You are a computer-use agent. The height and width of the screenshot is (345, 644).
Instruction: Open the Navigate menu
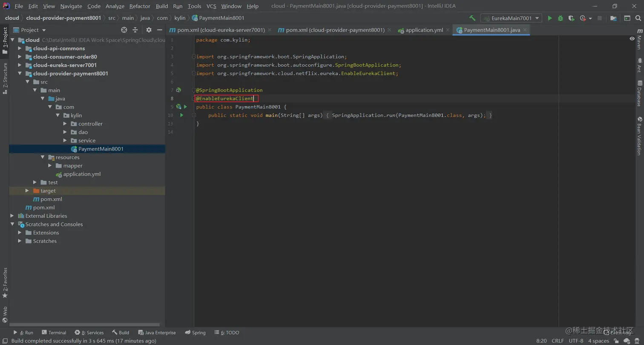click(x=72, y=6)
